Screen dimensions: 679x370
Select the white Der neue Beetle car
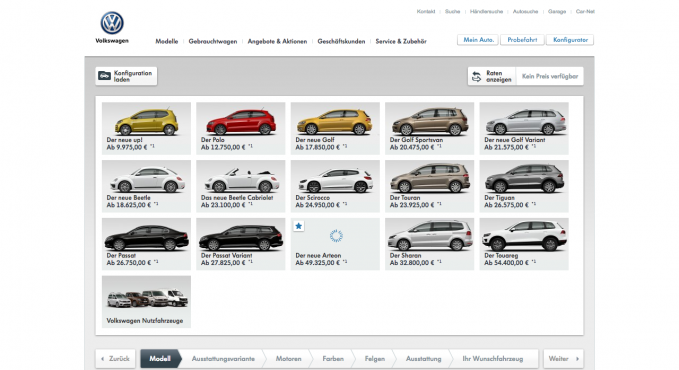(x=146, y=179)
